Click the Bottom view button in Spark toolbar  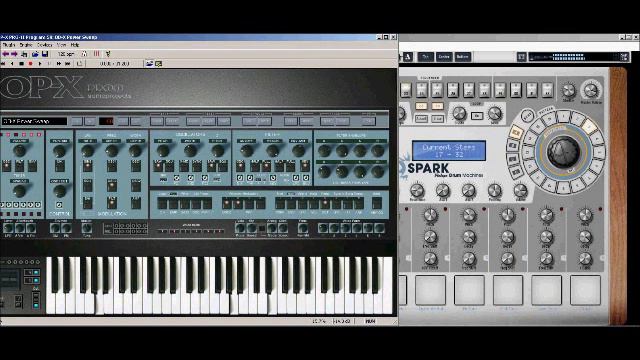[x=462, y=57]
